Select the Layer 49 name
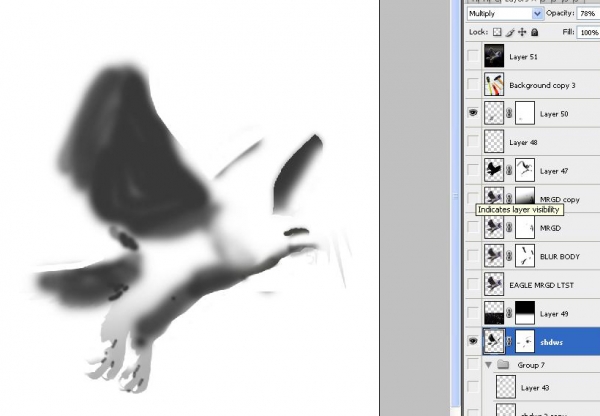 point(554,314)
